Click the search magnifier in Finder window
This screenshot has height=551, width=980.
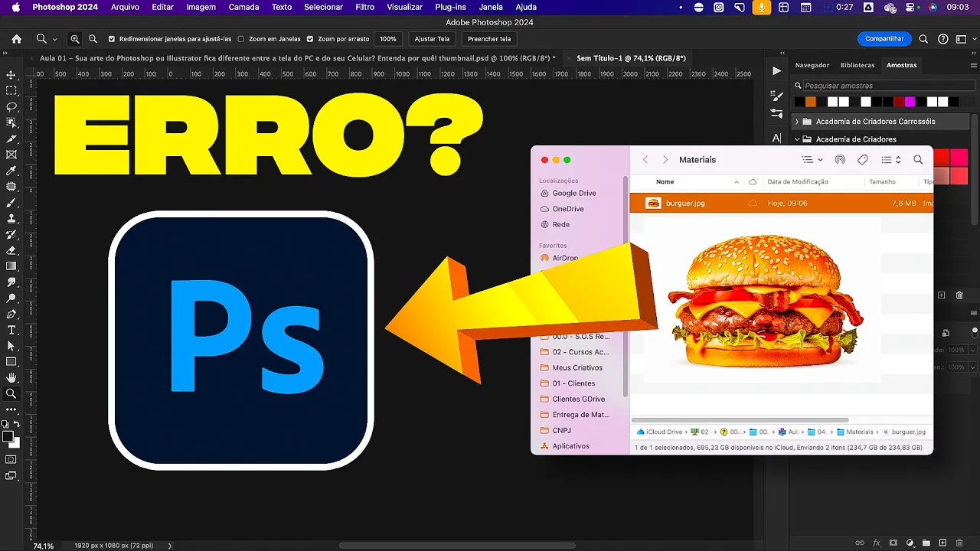(x=918, y=160)
